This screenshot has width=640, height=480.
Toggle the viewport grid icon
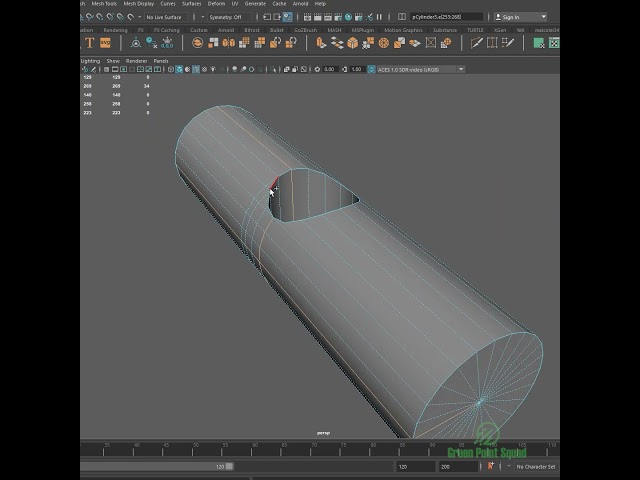click(107, 69)
